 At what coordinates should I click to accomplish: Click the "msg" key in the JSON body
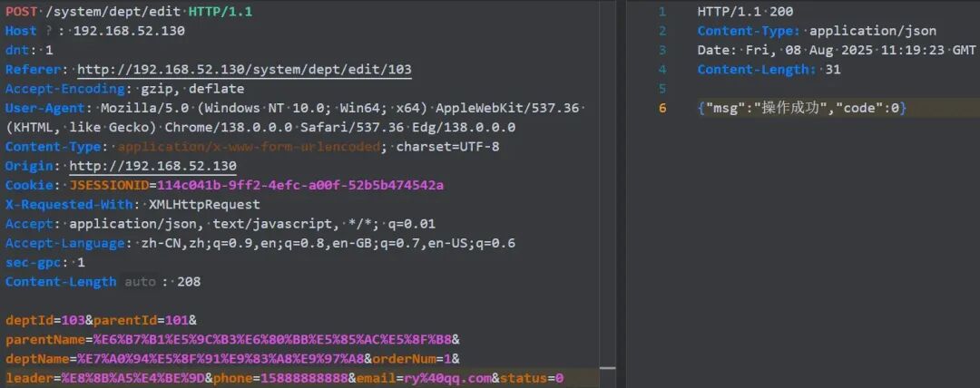click(x=725, y=108)
